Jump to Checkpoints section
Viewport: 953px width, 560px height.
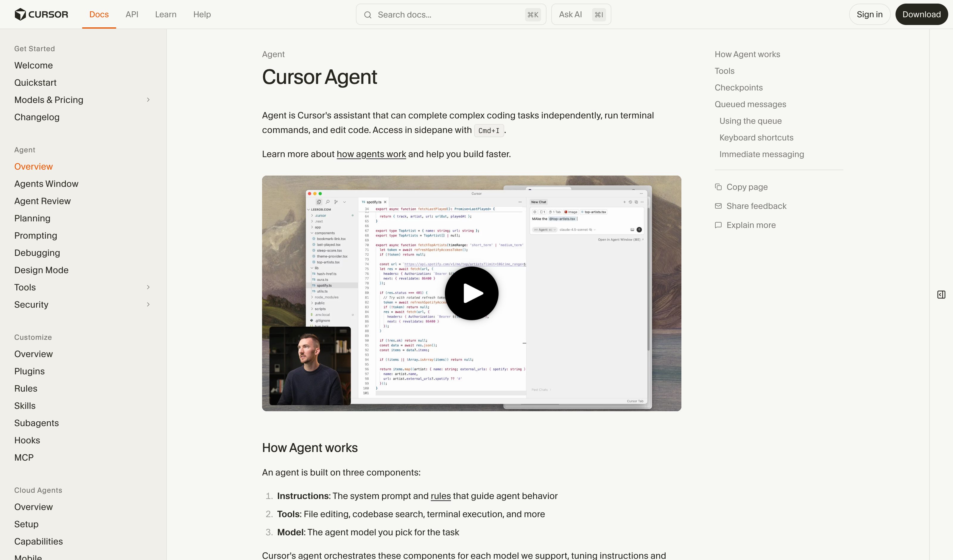click(739, 88)
